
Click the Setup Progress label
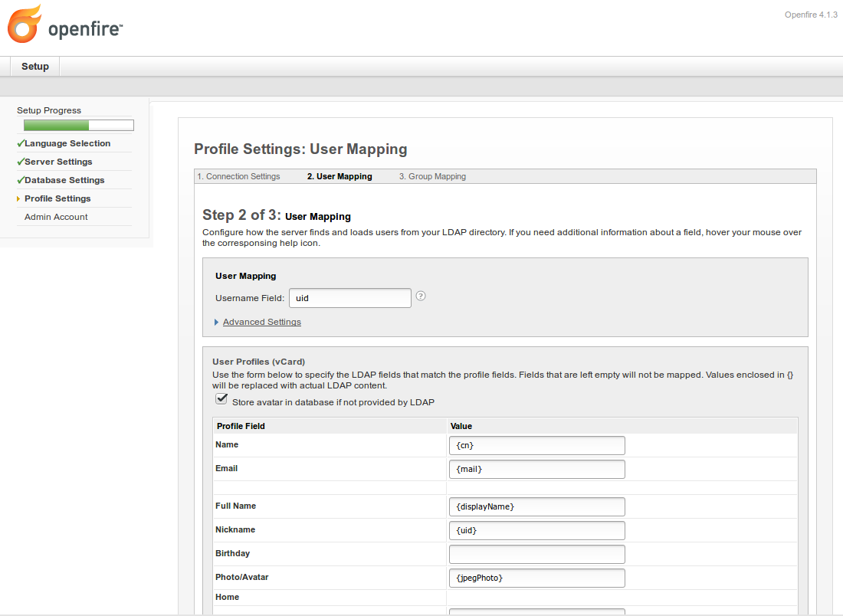[49, 110]
